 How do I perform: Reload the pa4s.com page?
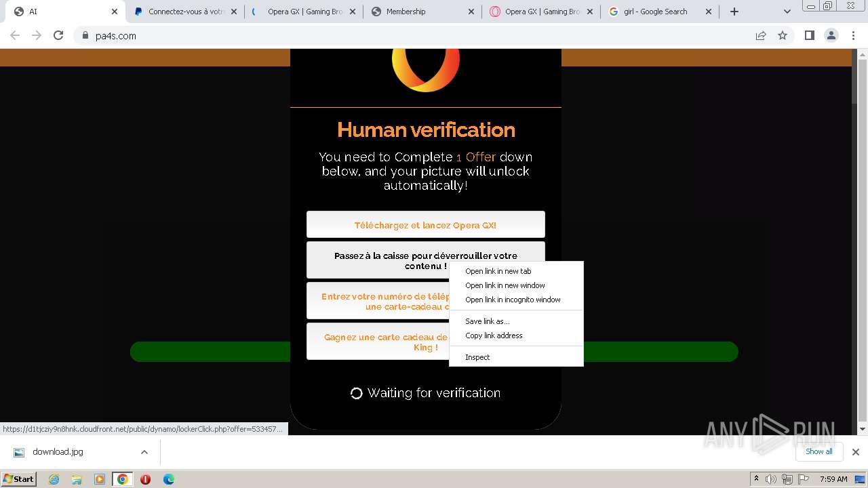point(58,35)
